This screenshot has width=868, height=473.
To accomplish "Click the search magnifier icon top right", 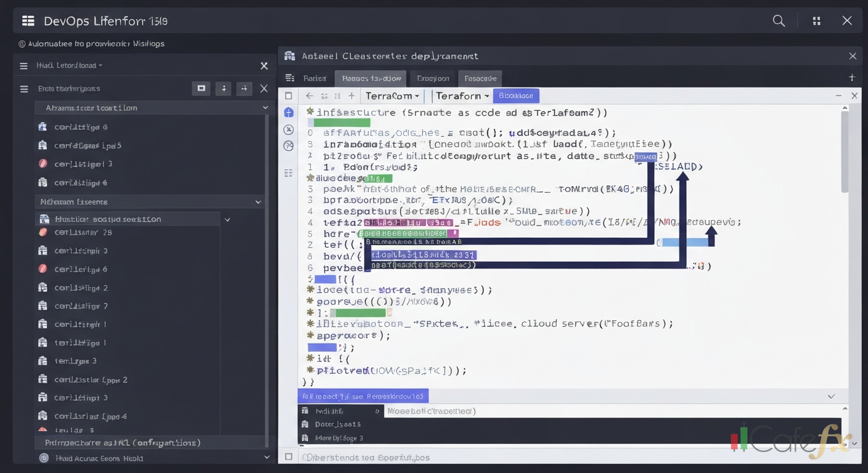I will [x=778, y=20].
